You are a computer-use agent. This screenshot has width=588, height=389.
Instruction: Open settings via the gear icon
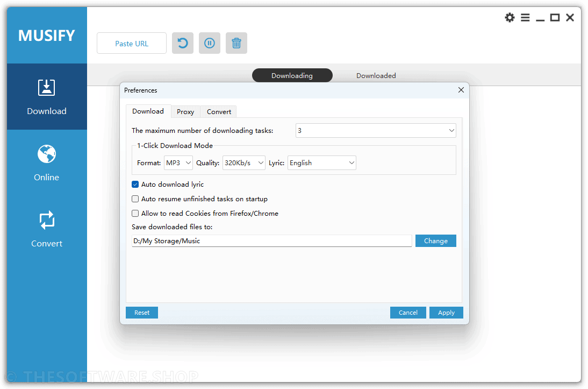pos(509,18)
